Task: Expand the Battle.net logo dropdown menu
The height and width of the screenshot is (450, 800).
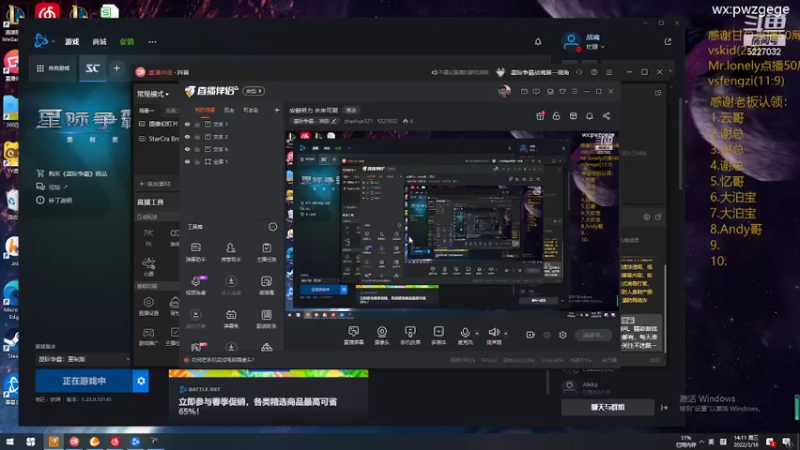Action: click(x=44, y=41)
